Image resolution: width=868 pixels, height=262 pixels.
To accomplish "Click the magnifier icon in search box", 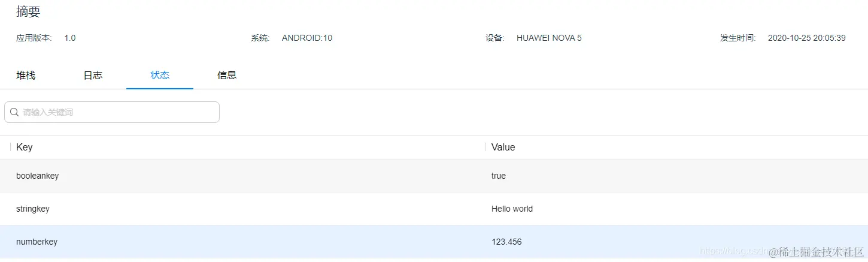I will 14,112.
